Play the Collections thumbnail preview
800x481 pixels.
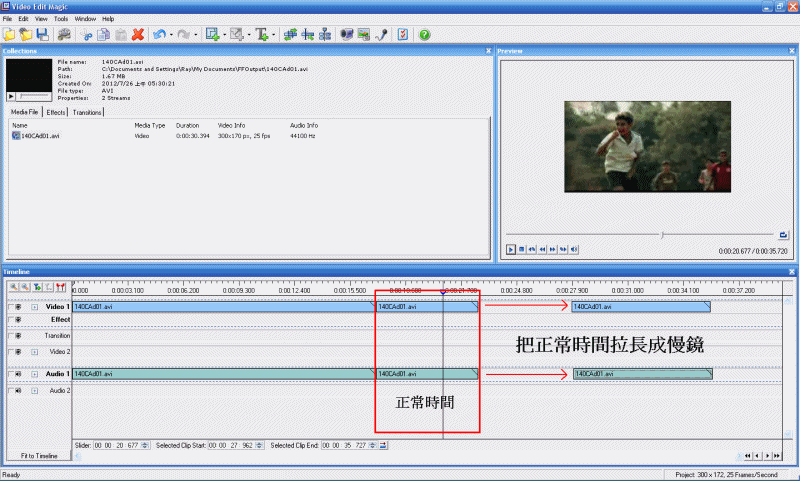[x=11, y=96]
